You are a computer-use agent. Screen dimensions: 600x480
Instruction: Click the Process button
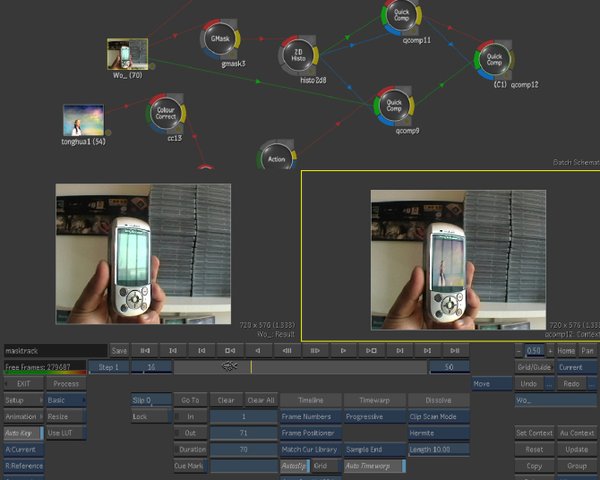[65, 384]
